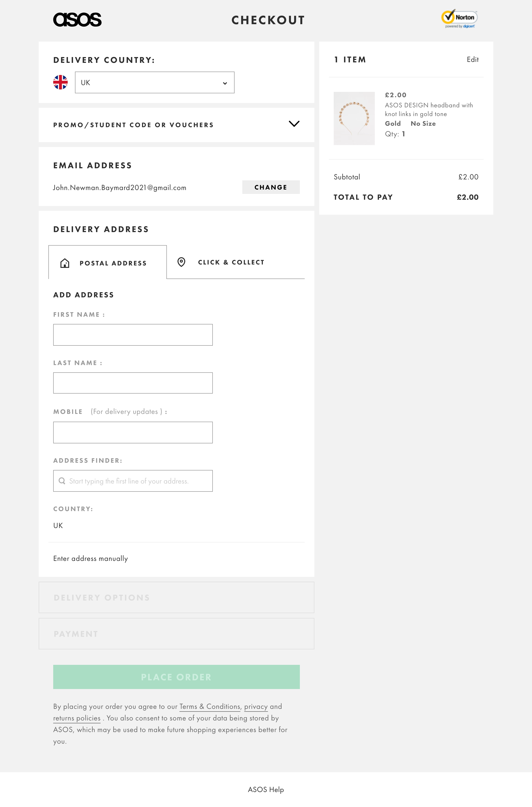Open ASOS Help at the page bottom
The width and height of the screenshot is (532, 807).
coord(266,789)
